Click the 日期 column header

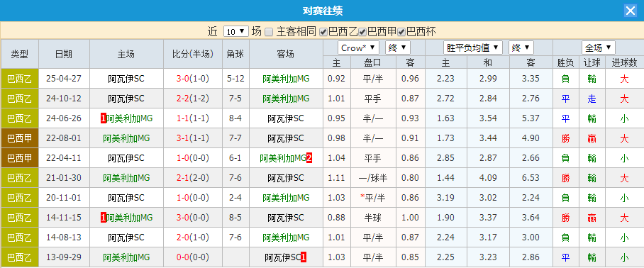point(64,54)
